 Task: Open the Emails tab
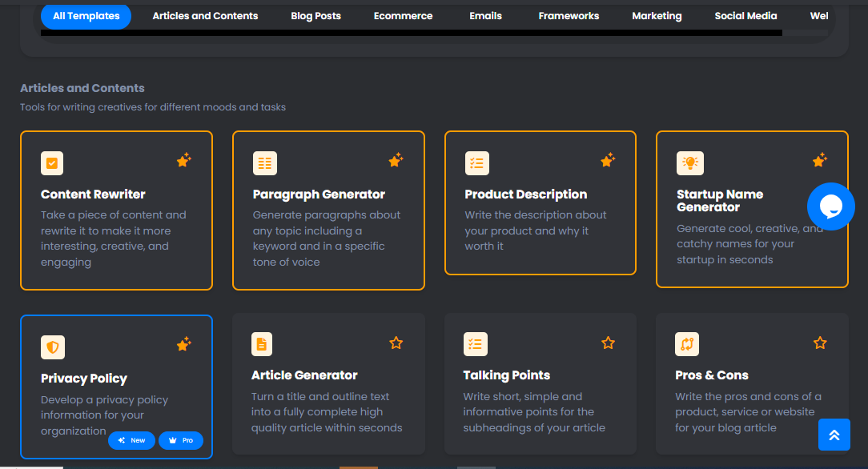[485, 16]
